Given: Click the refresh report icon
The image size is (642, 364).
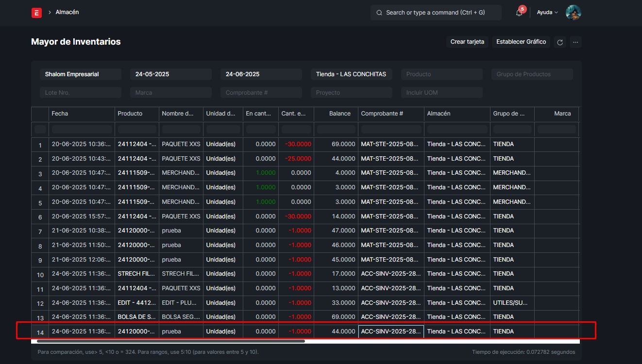Looking at the screenshot, I should click(560, 42).
